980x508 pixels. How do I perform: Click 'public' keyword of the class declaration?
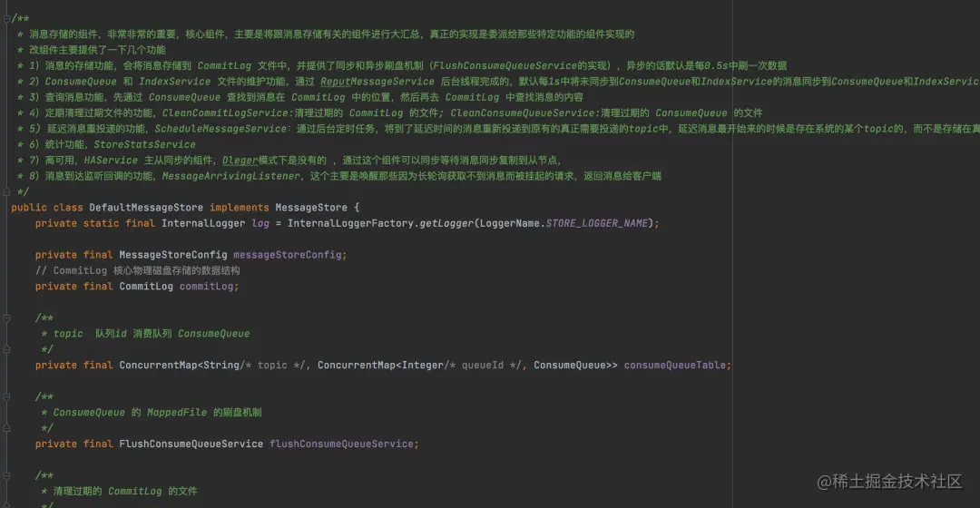(29, 208)
